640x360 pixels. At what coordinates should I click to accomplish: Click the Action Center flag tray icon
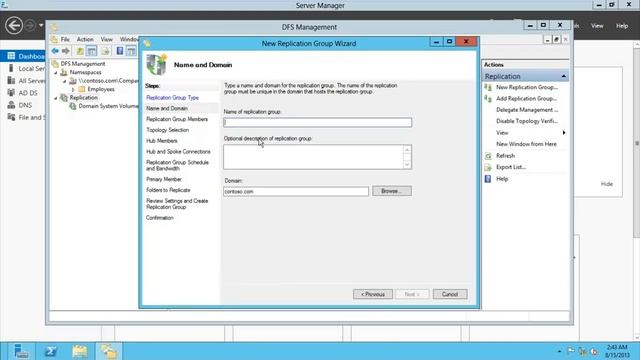571,351
